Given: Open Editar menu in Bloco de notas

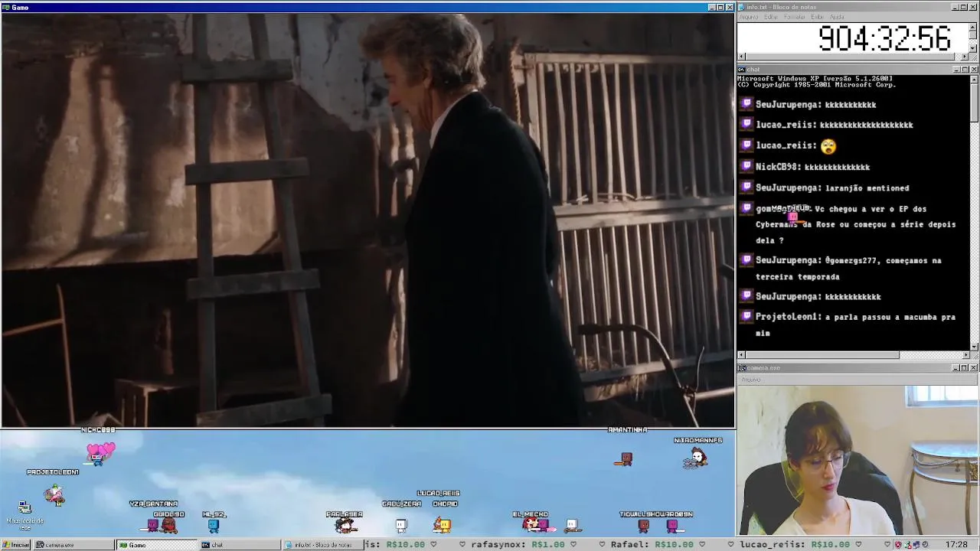Looking at the screenshot, I should point(770,17).
